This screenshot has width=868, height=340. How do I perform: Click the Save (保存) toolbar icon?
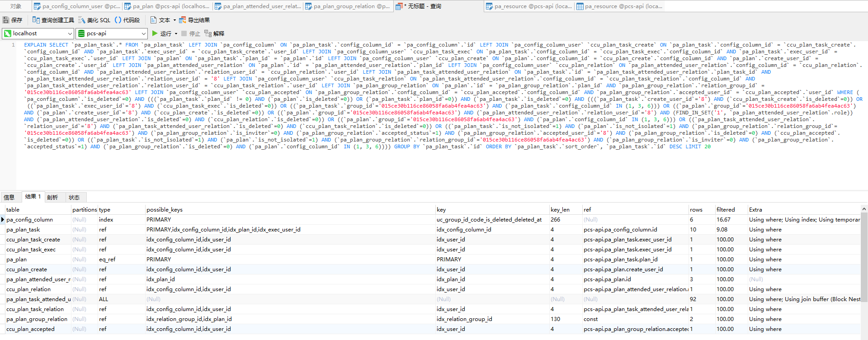pyautogui.click(x=6, y=20)
